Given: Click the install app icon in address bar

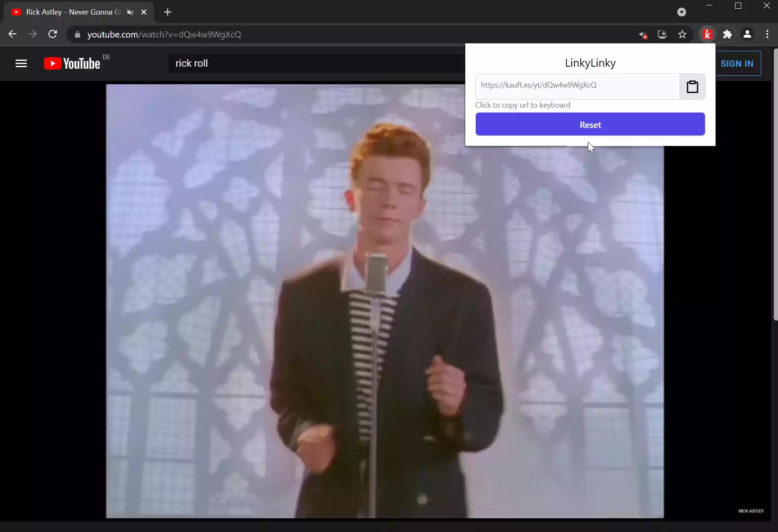Looking at the screenshot, I should (662, 35).
